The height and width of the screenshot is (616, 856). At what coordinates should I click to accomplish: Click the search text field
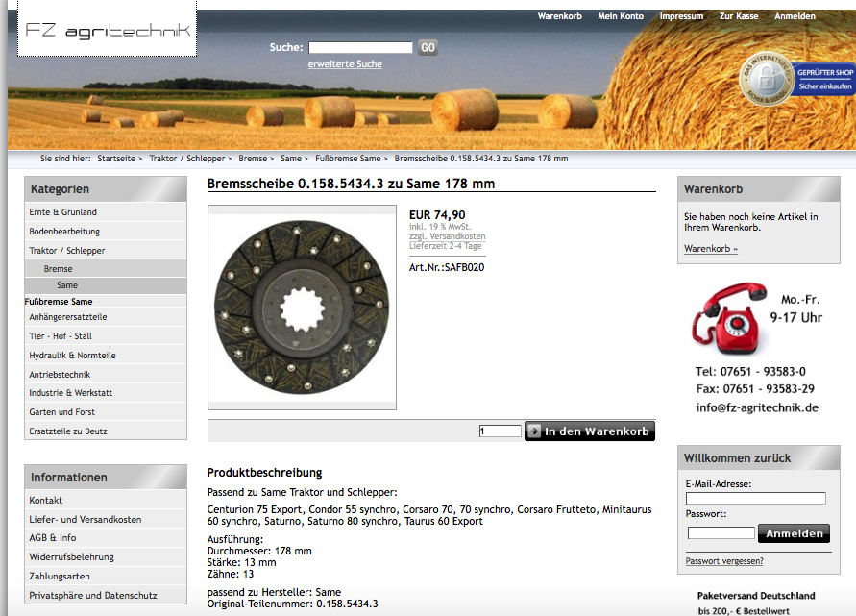pyautogui.click(x=360, y=47)
